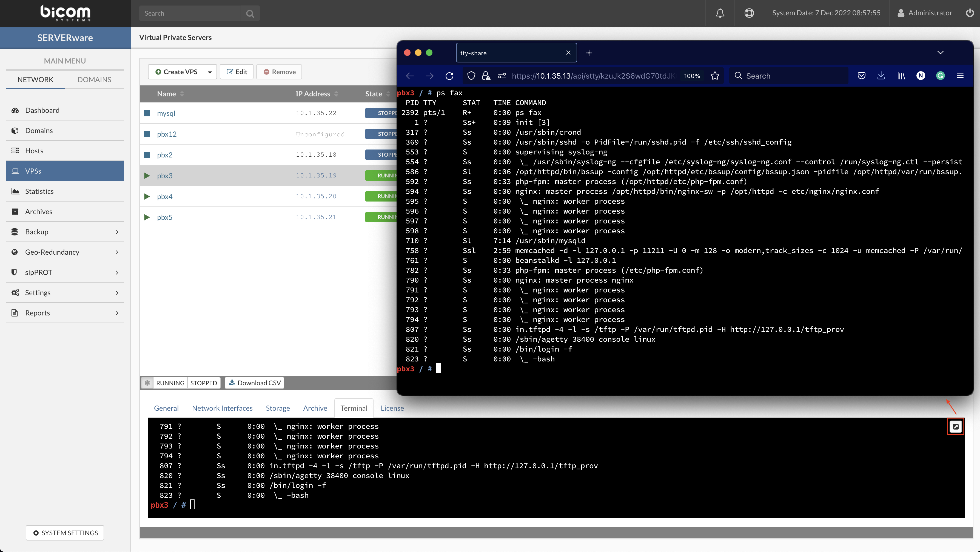Bookmark page with star icon
980x552 pixels.
[x=715, y=76]
